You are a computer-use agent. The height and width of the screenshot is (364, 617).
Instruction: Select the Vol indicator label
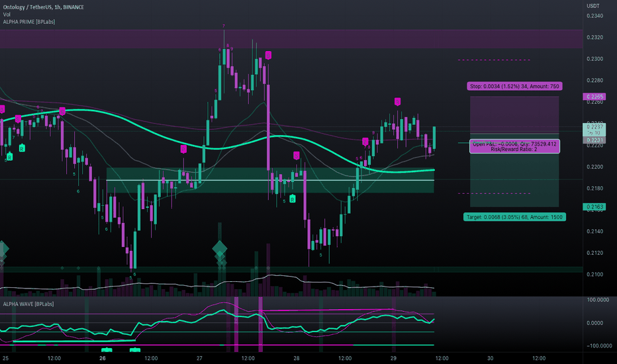coord(7,15)
